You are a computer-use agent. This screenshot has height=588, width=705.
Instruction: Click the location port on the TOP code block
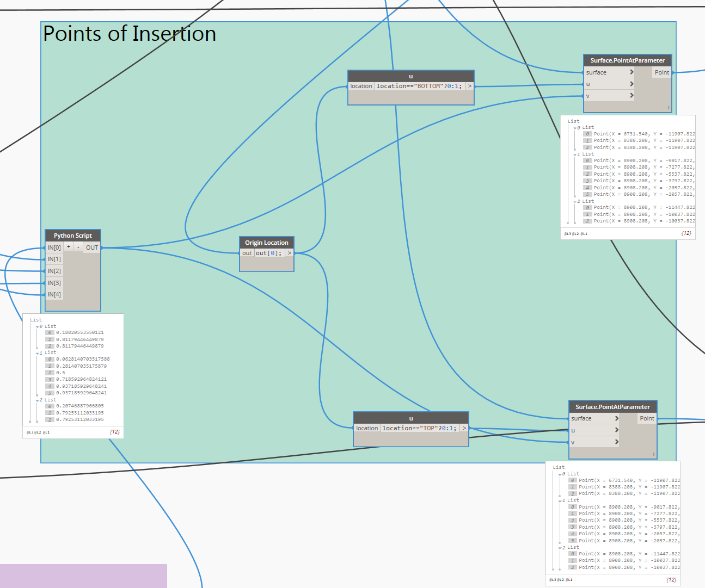(x=367, y=428)
